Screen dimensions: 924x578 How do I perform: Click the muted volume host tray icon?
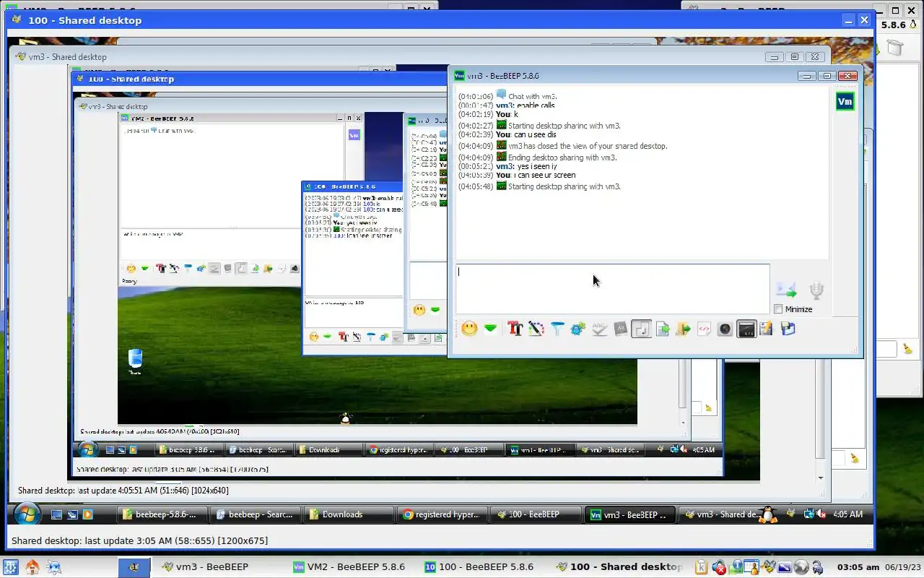pyautogui.click(x=719, y=567)
